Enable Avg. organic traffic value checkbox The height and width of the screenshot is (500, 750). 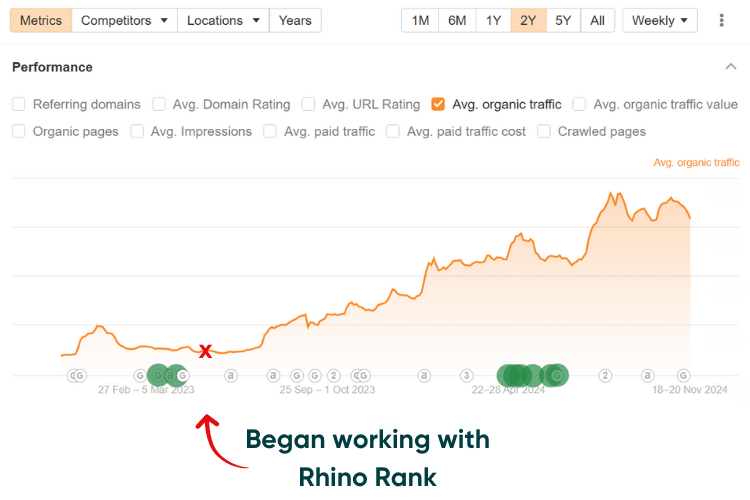pos(579,104)
